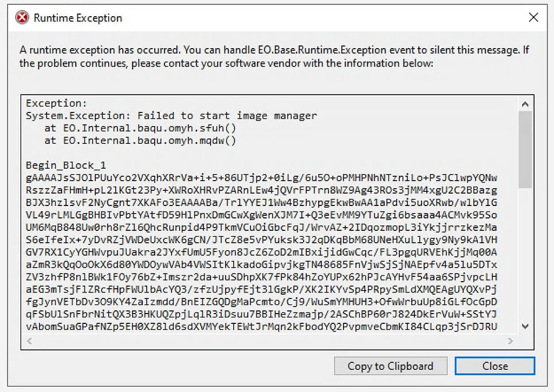
Task: Click the dialog title bar
Action: (x=271, y=17)
